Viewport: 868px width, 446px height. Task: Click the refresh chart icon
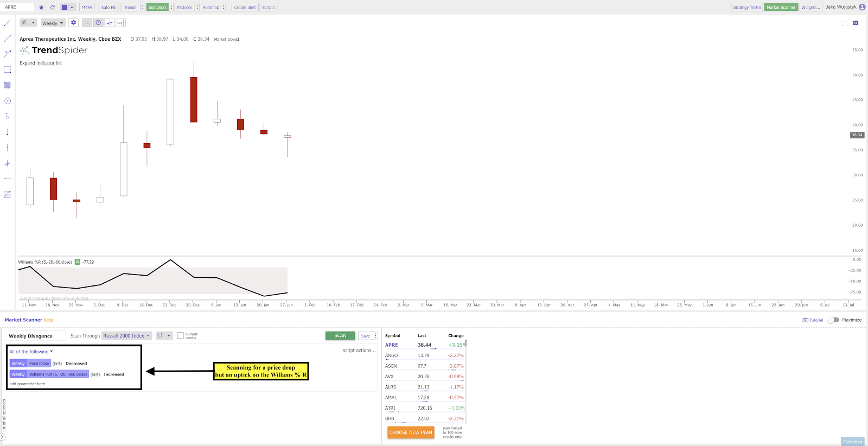53,7
